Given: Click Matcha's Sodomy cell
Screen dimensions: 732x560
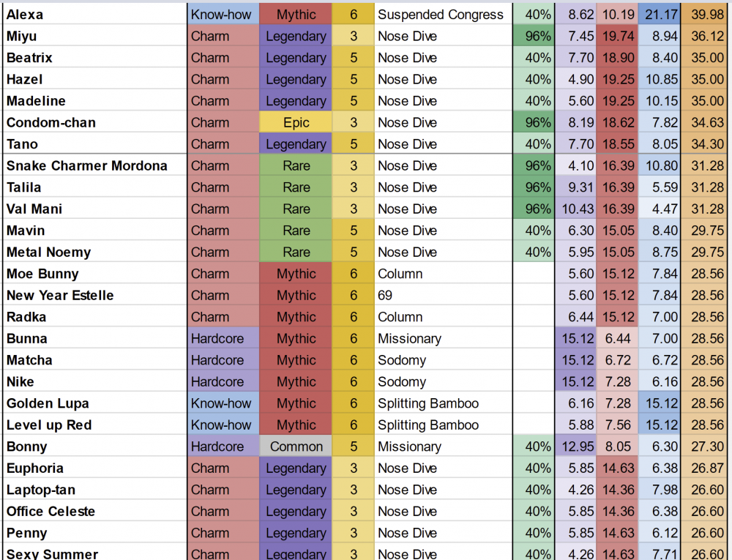Looking at the screenshot, I should tap(443, 360).
